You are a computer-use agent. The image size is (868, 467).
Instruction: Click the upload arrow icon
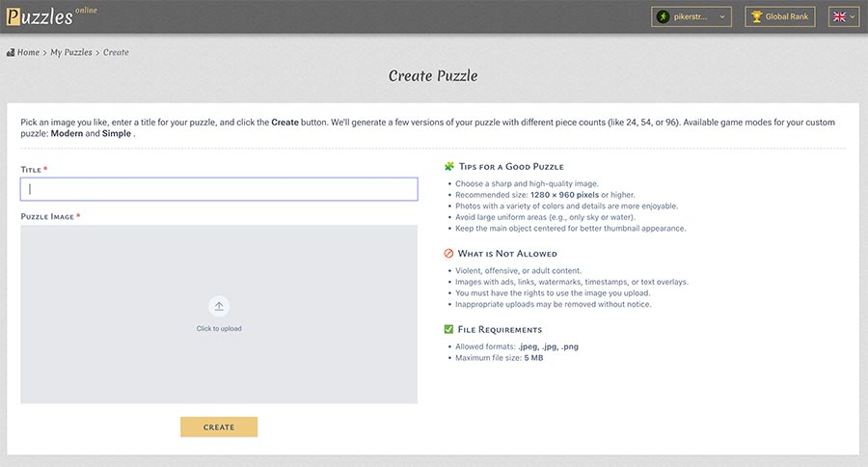coord(219,307)
